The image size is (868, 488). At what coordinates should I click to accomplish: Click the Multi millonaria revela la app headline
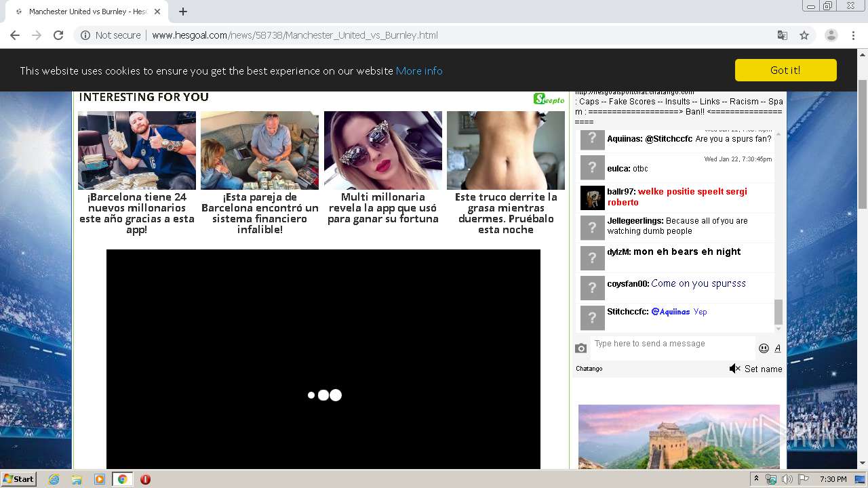click(383, 208)
